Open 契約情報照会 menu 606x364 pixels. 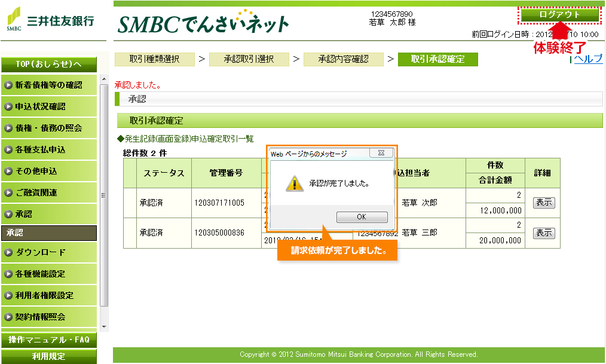tap(48, 317)
